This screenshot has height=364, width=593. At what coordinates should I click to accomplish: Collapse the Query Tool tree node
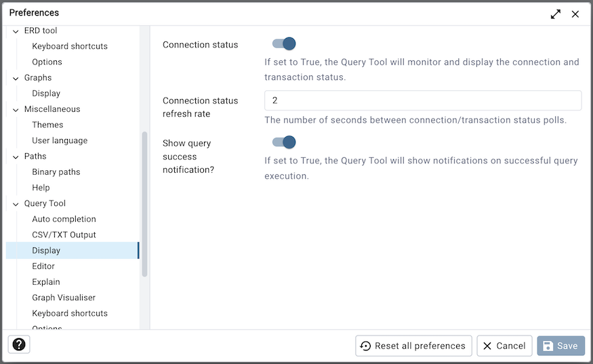15,204
